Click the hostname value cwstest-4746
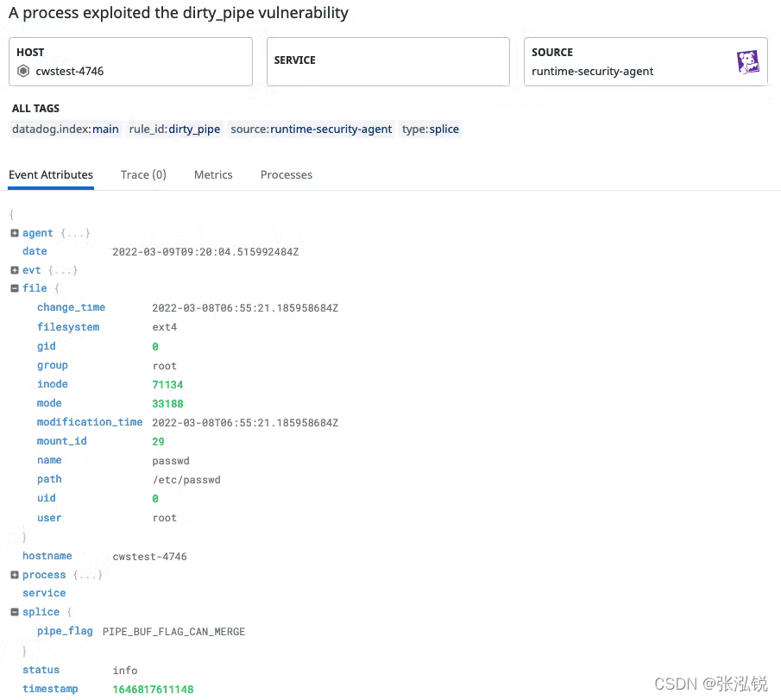The width and height of the screenshot is (781, 700). 149,556
